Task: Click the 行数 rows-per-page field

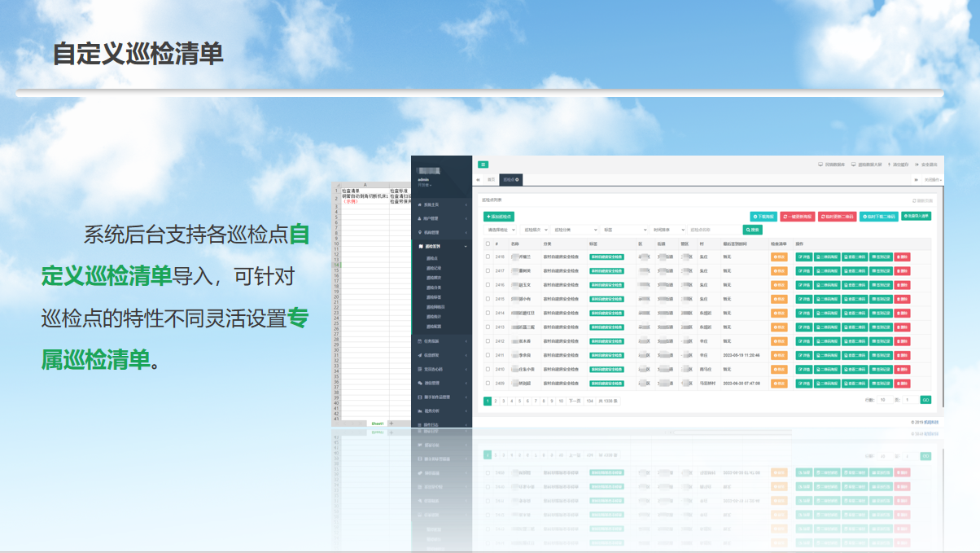Action: (885, 400)
